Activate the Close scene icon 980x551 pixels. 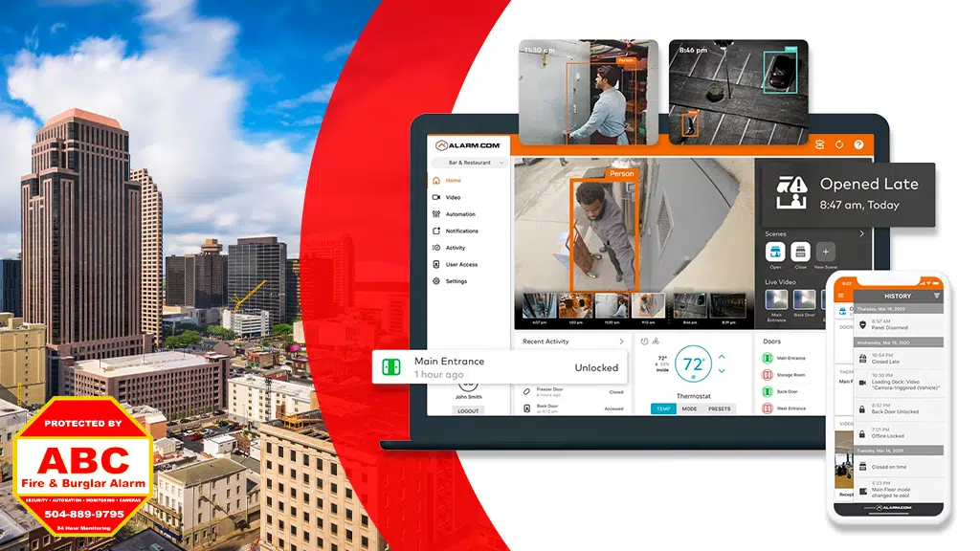coord(800,253)
